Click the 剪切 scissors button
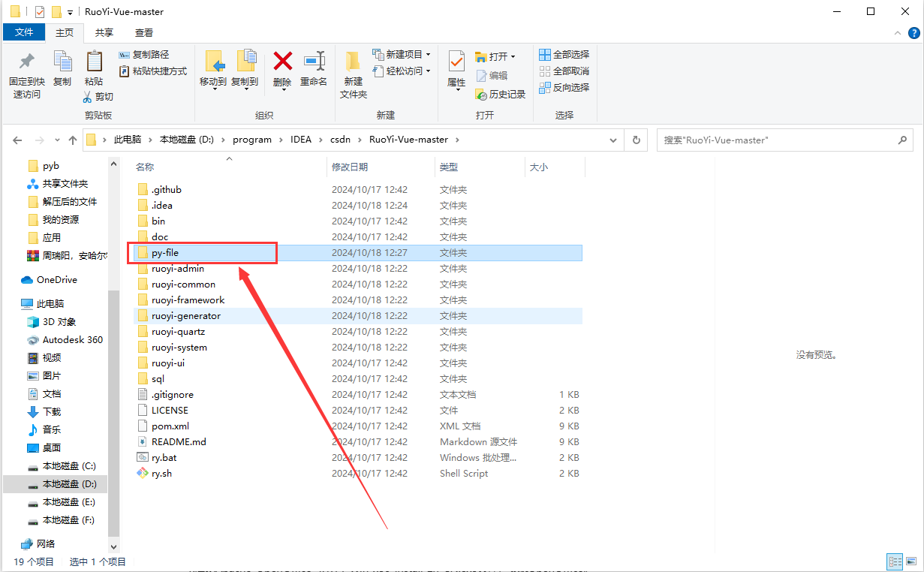This screenshot has height=572, width=924. (98, 97)
